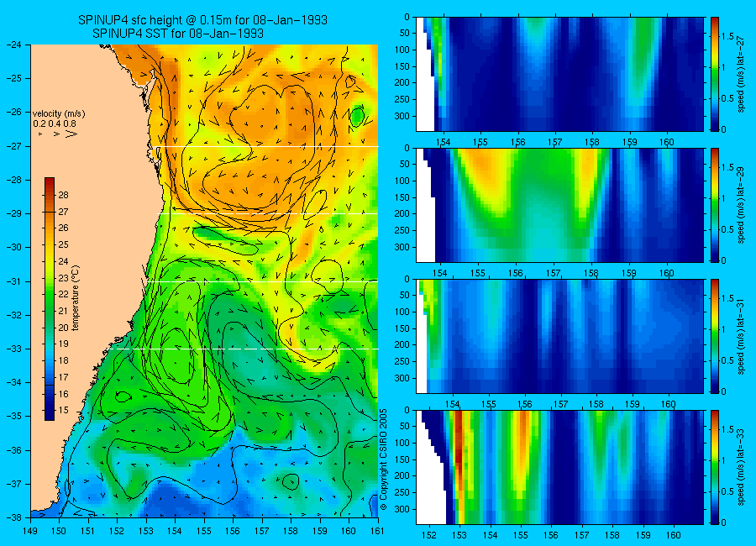Click the 28 tick on the temperature scale
The height and width of the screenshot is (546, 756).
[64, 195]
